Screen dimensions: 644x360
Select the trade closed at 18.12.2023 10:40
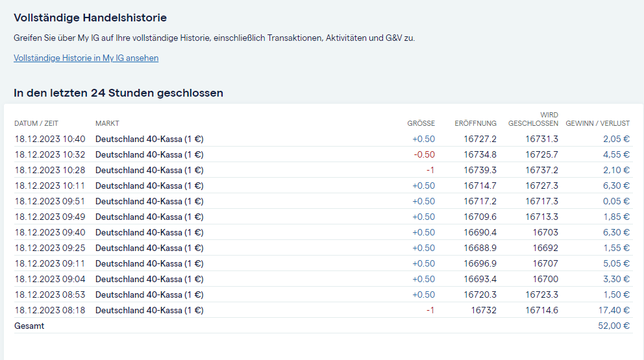click(50, 139)
